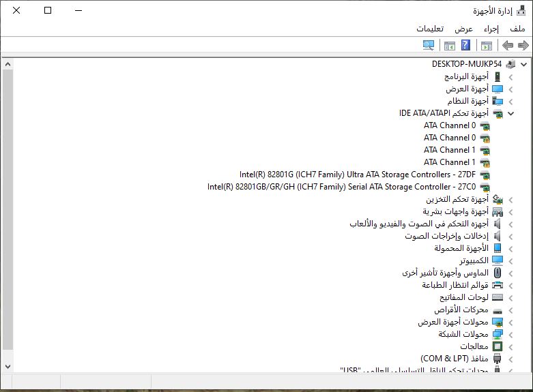Open the ملف menu
533x392 pixels.
pos(517,29)
